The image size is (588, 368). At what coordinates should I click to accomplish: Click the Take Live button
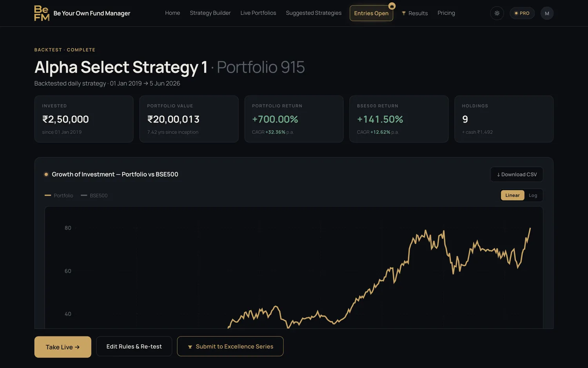63,347
